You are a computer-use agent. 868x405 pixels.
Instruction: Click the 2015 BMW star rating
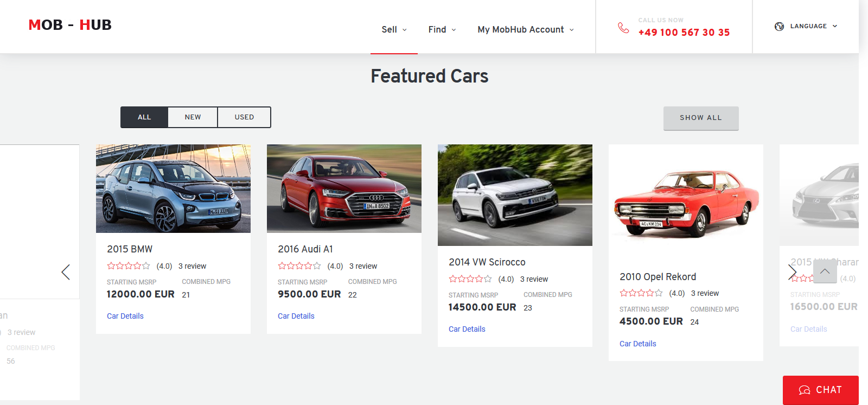click(x=128, y=266)
